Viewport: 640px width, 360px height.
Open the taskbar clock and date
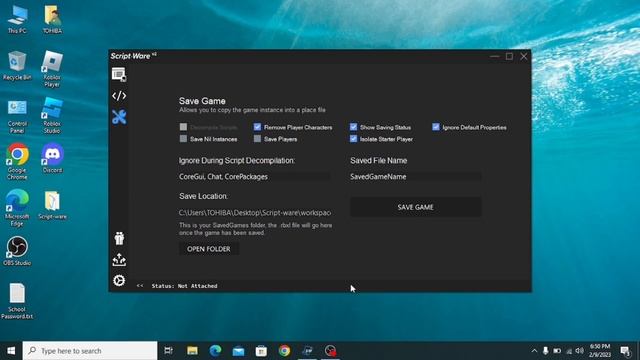(x=600, y=351)
